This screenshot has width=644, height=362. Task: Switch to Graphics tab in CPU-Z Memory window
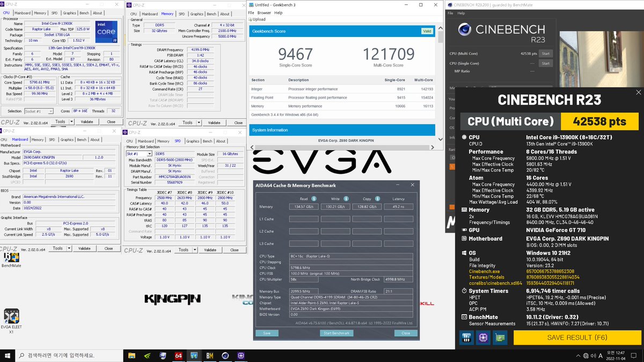[197, 14]
